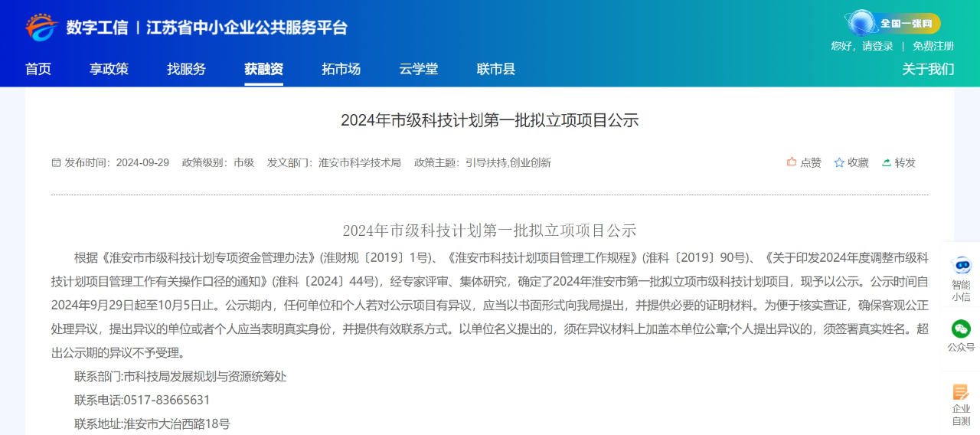
Task: Open the 拓市场 navigation tab
Action: [x=341, y=69]
